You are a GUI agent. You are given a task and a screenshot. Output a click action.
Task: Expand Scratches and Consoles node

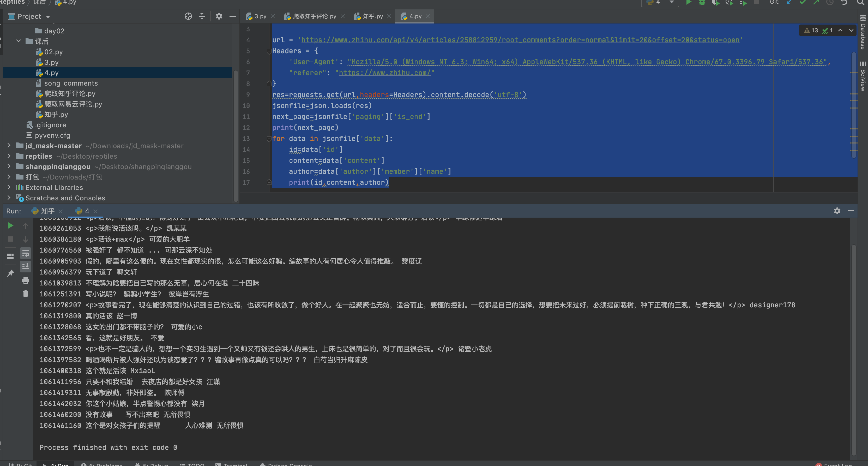click(x=9, y=198)
